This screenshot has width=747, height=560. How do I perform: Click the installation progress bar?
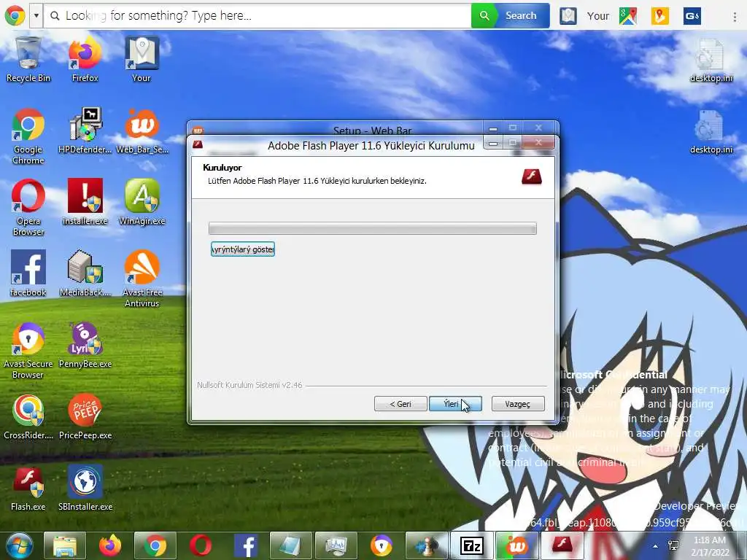373,228
